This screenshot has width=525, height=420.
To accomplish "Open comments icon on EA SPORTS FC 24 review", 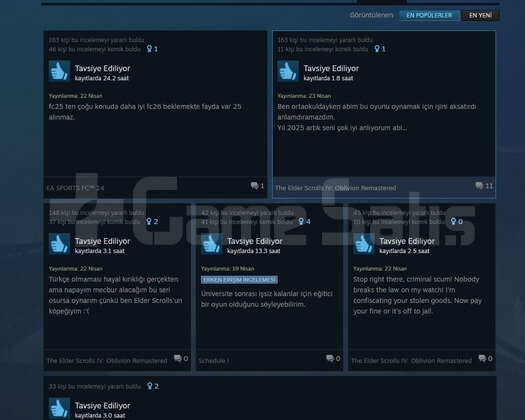I will [254, 186].
